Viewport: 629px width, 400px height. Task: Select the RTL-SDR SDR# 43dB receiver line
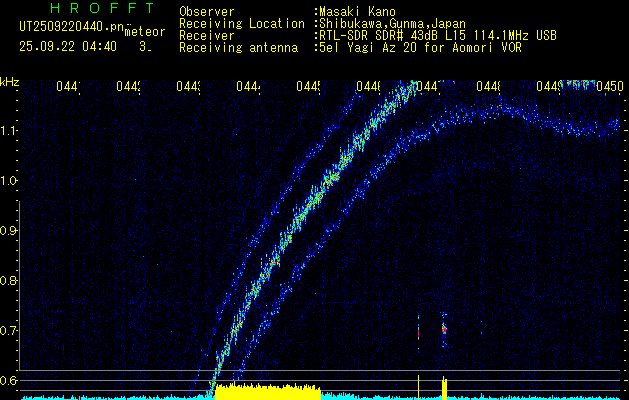point(438,36)
